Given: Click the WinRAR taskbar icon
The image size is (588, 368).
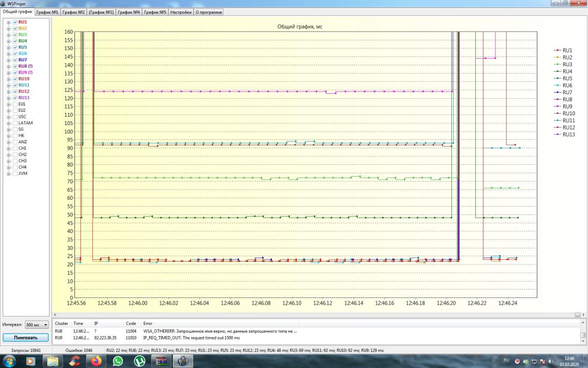Looking at the screenshot, I should (162, 361).
